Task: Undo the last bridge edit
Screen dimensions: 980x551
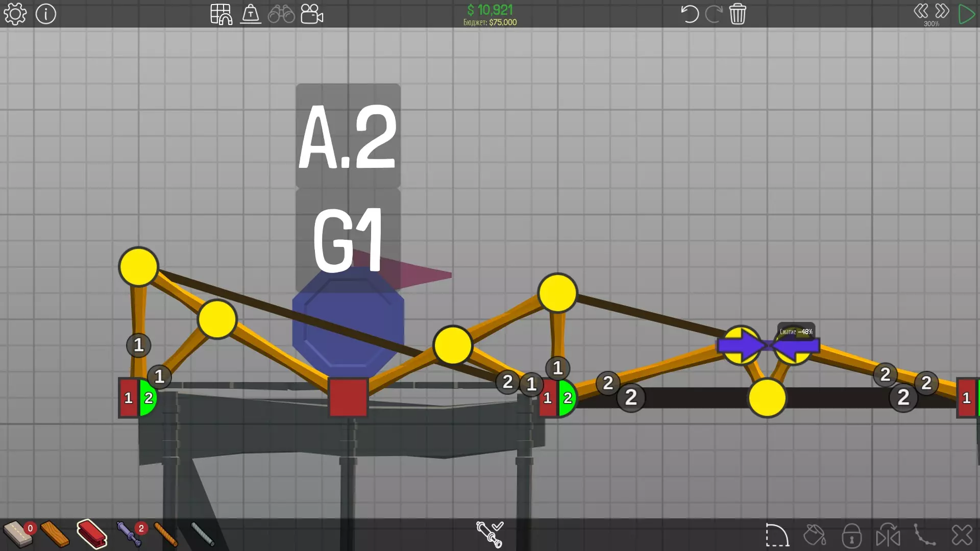Action: 690,14
